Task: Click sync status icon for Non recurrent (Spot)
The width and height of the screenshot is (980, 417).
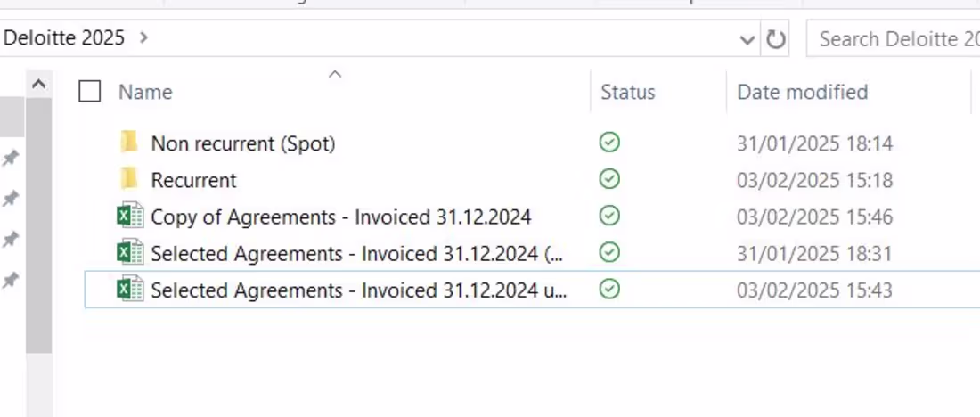Action: click(x=609, y=143)
